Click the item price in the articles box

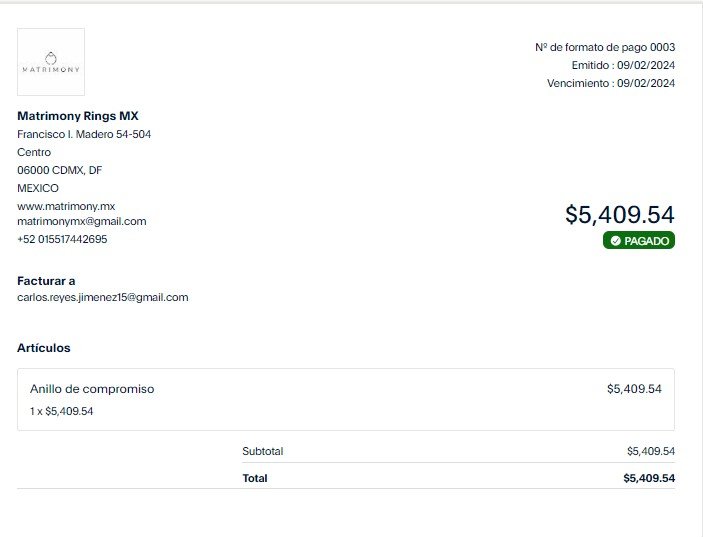[634, 389]
